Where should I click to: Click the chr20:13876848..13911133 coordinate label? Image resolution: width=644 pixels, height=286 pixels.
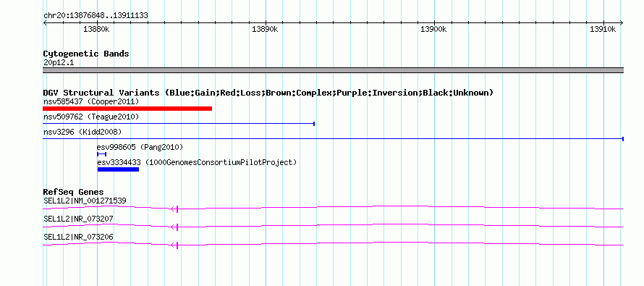[96, 16]
